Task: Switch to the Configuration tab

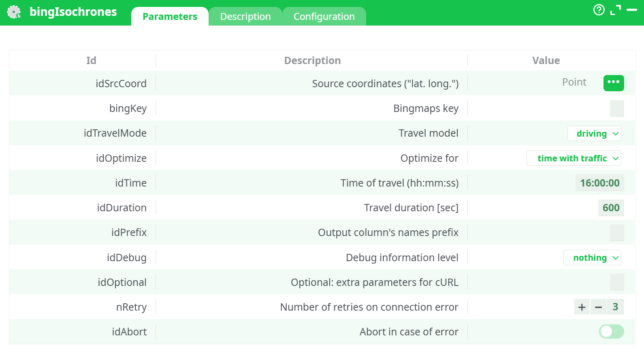Action: click(x=324, y=16)
